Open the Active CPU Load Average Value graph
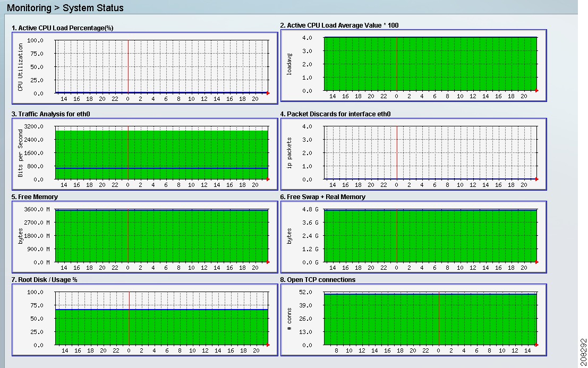 [414, 65]
